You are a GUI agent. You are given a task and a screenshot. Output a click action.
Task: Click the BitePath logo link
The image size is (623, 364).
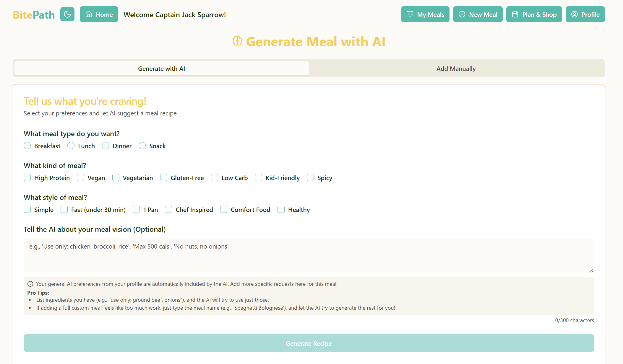click(34, 15)
